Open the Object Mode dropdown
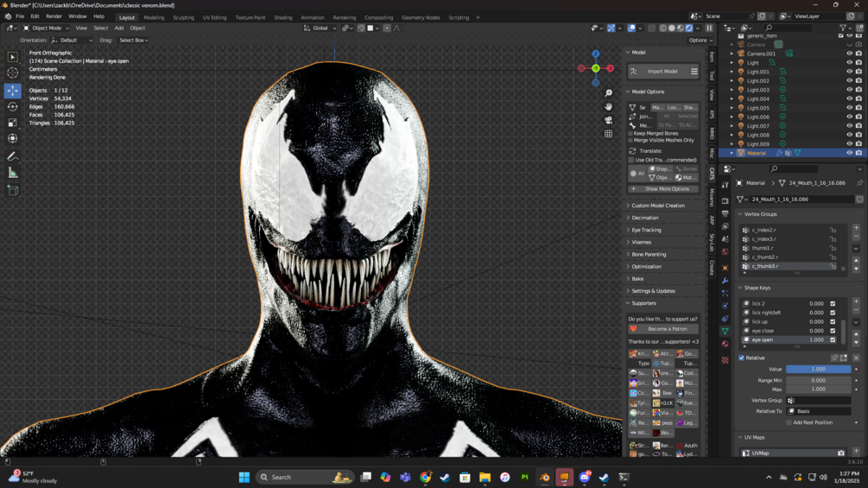Image resolution: width=868 pixels, height=488 pixels. [46, 28]
